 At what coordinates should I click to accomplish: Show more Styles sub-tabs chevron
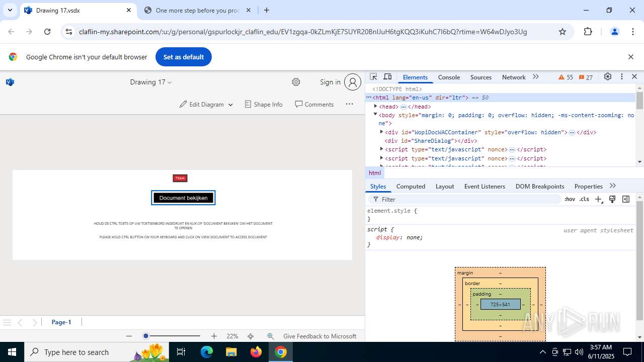[612, 186]
